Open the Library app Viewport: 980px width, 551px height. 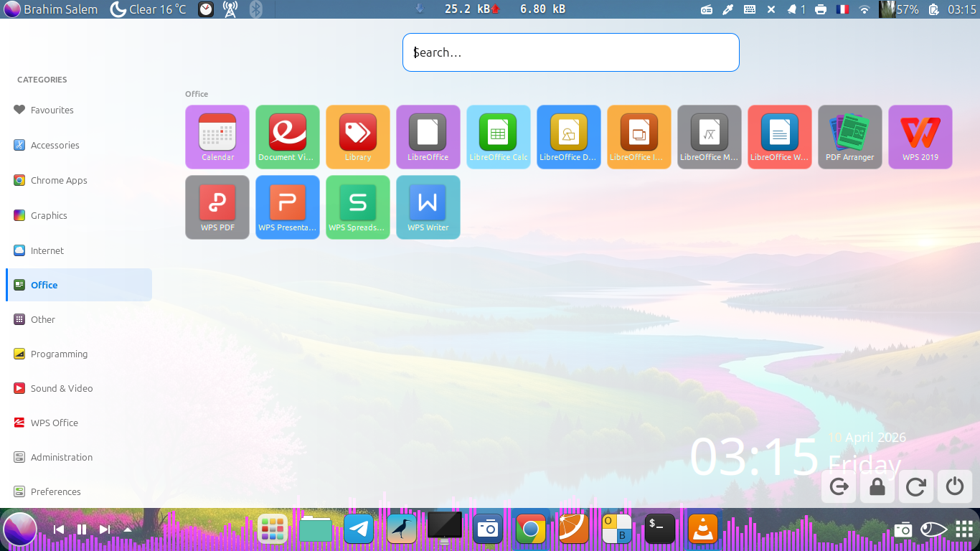358,137
